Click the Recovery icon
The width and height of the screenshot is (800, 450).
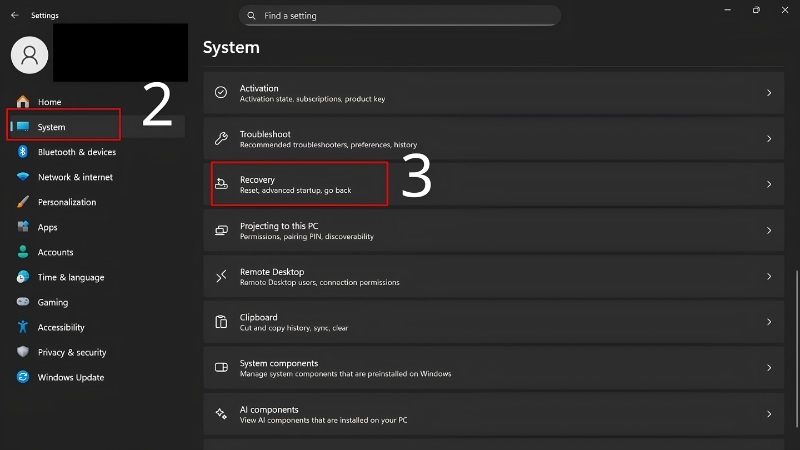[221, 184]
